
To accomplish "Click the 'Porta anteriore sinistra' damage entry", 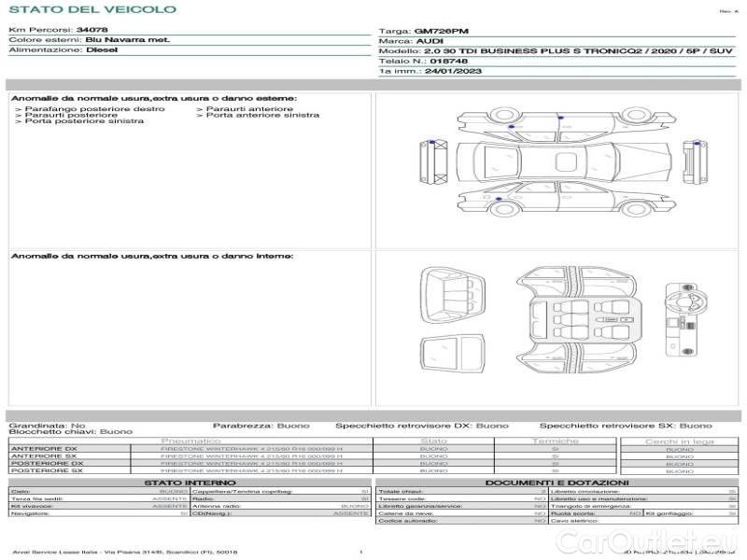I will [x=261, y=116].
